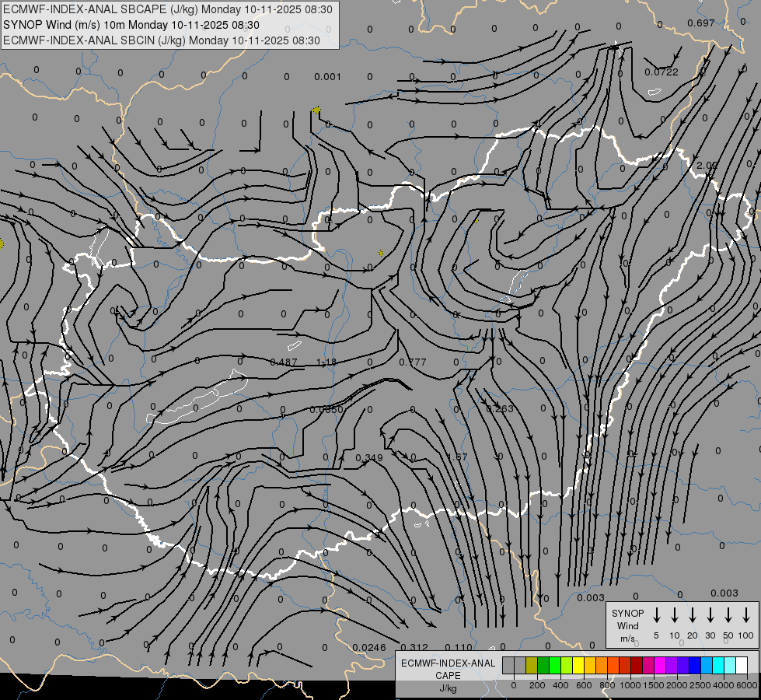Viewport: 761px width, 700px height.
Task: Click the 0.263 value on the map
Action: point(499,408)
